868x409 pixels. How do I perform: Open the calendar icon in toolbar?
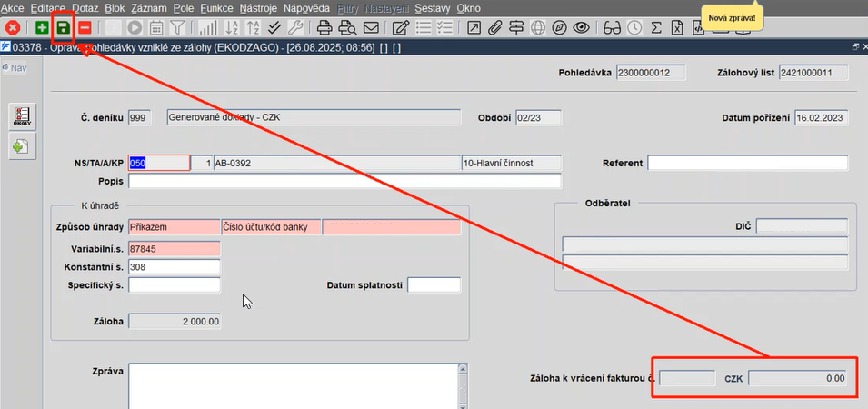coord(156,27)
